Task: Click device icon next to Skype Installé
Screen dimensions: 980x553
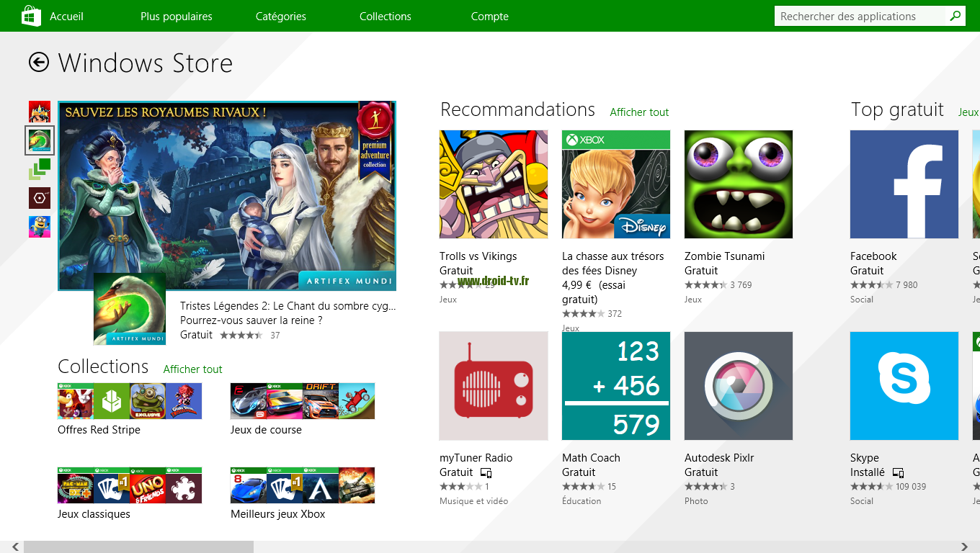Action: 898,473
